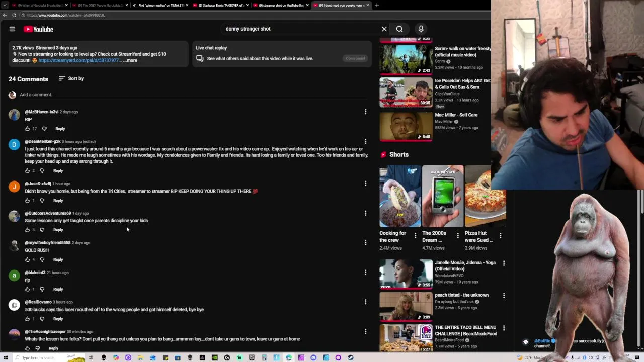This screenshot has height=362, width=644.
Task: Open options menu for @TheAcenightcreeper comment
Action: pyautogui.click(x=366, y=332)
